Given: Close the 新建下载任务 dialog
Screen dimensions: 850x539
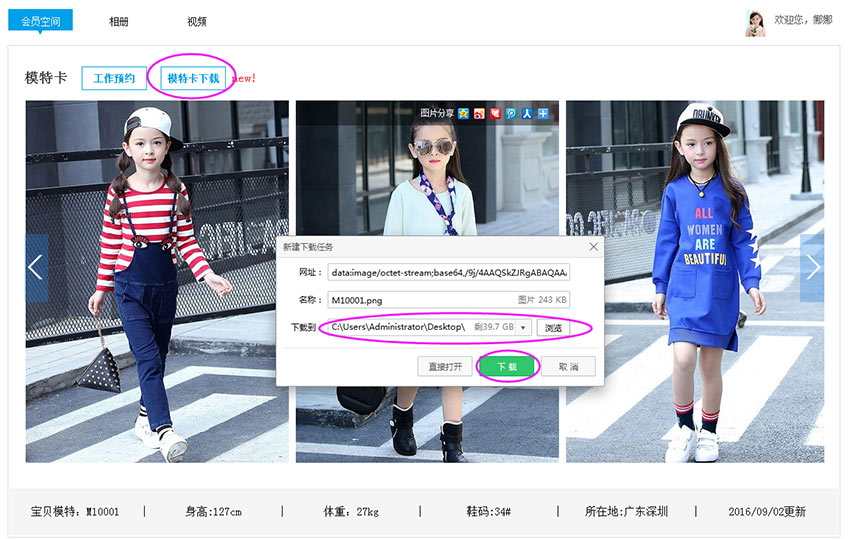Looking at the screenshot, I should [593, 246].
